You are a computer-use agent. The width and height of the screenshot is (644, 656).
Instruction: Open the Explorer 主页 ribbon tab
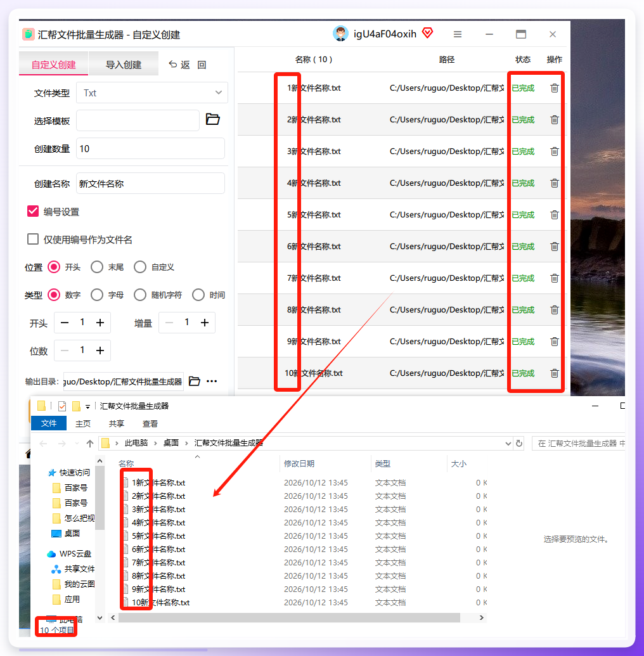(x=83, y=424)
